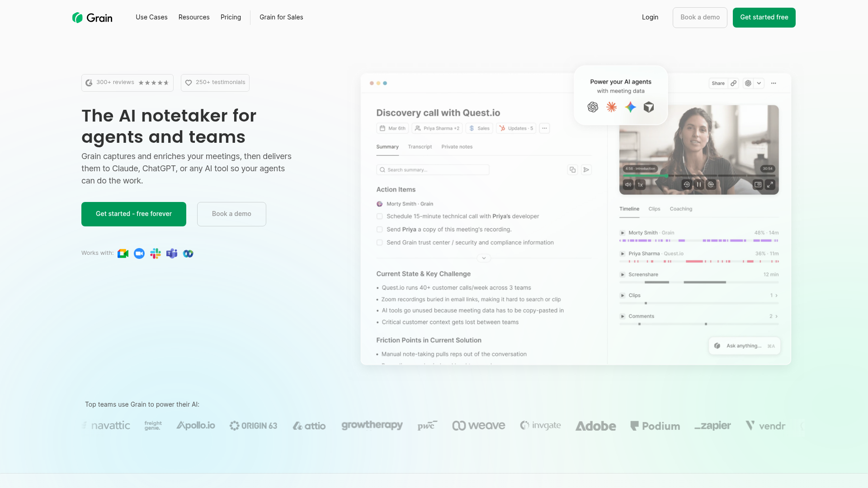Open the three-dot menu top right

click(774, 83)
